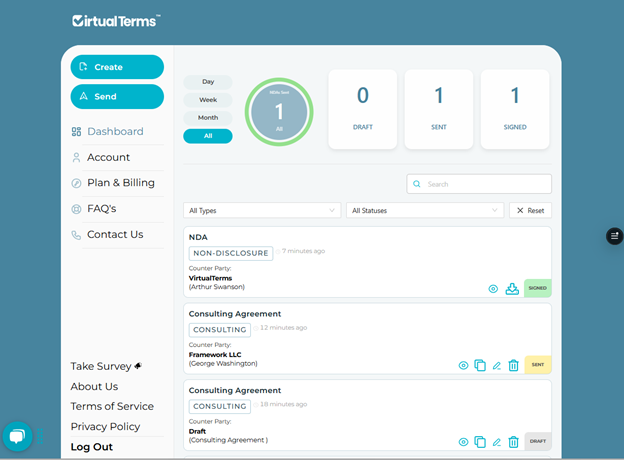Duplicate the Draft consulting agreement
Screen dimensions: 624x460
click(480, 442)
